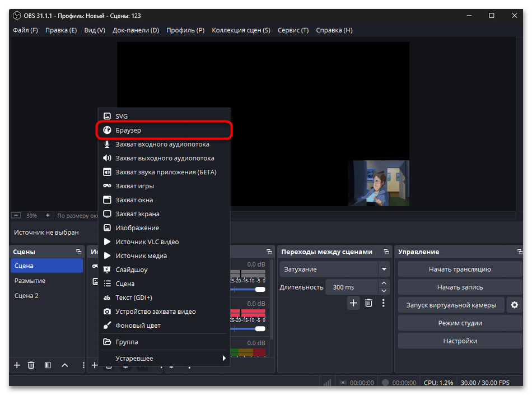Open Вид (V) menu
532x395 pixels.
tap(95, 30)
